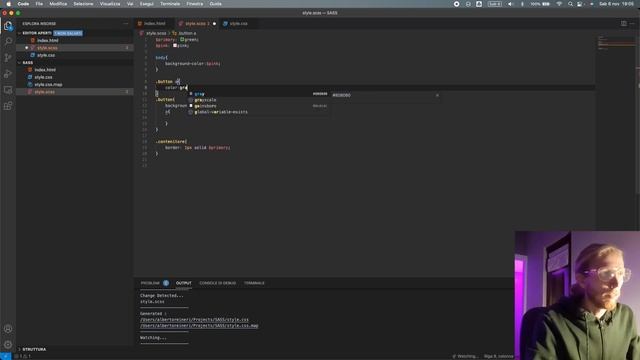Open the Explorer panel more actions ellipsis
The height and width of the screenshot is (360, 640).
click(x=125, y=24)
